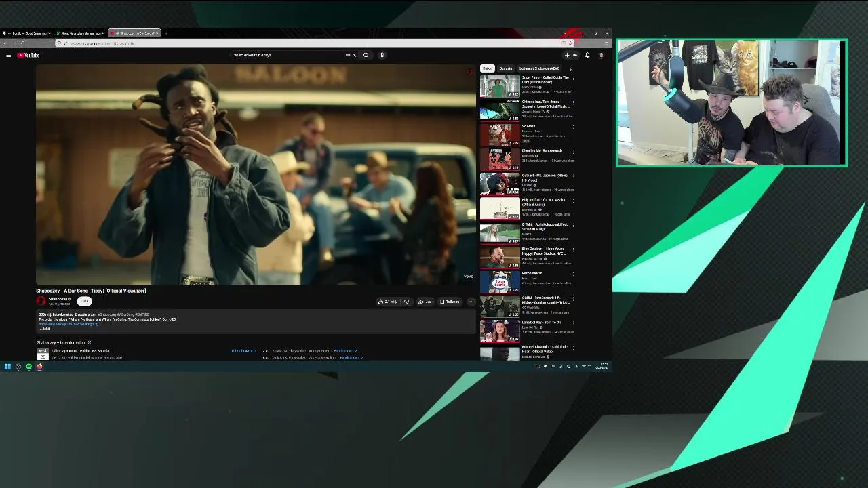Open options menu for Blue October video
The image size is (868, 488).
point(574,249)
